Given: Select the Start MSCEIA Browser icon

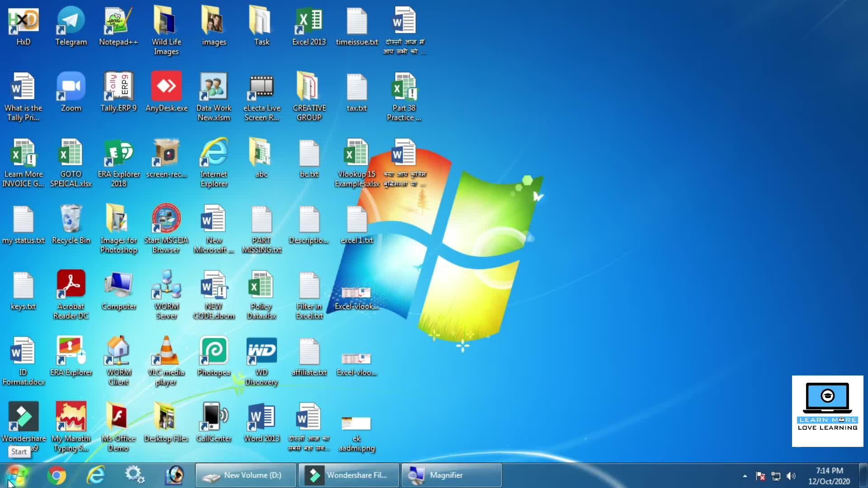Looking at the screenshot, I should pyautogui.click(x=166, y=230).
